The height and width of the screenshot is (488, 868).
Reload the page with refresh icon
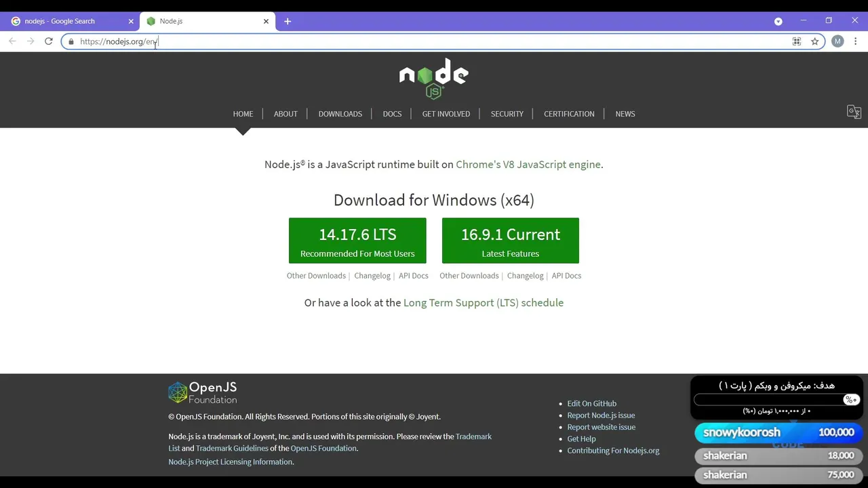pos(49,41)
